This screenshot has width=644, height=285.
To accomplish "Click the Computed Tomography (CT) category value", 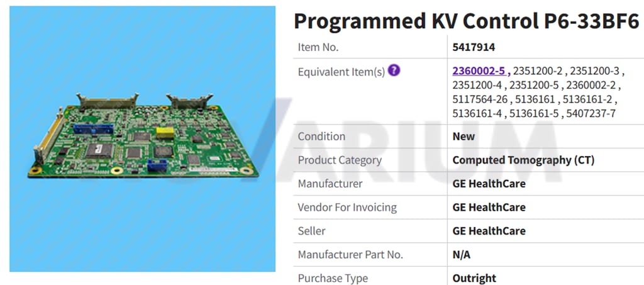I will pos(523,160).
